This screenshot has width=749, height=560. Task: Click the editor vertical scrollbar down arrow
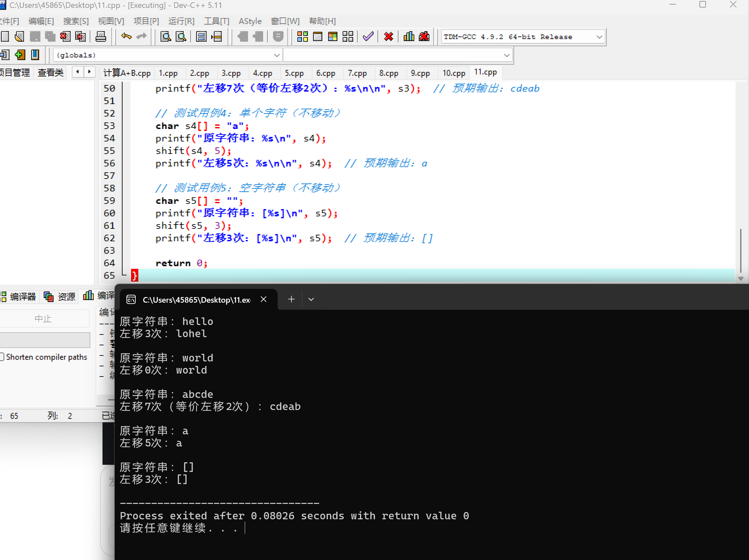point(740,278)
